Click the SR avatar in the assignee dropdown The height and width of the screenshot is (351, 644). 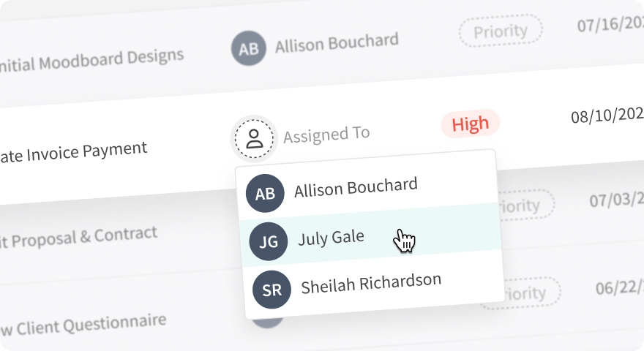[272, 290]
